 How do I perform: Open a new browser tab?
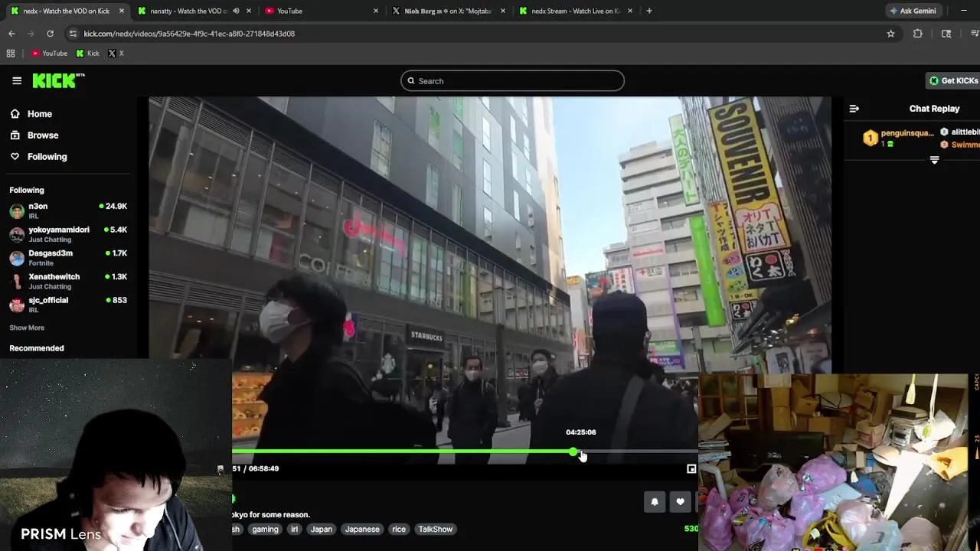(x=649, y=11)
